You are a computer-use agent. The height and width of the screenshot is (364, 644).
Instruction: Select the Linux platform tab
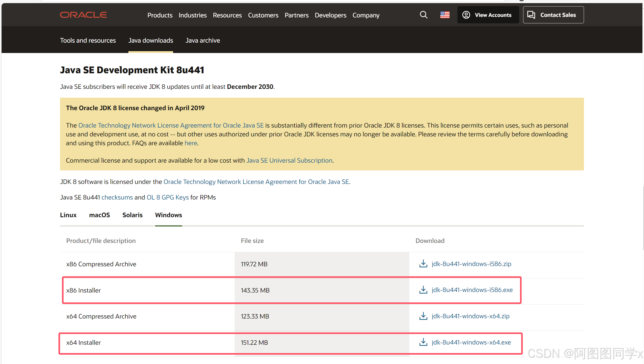(68, 215)
